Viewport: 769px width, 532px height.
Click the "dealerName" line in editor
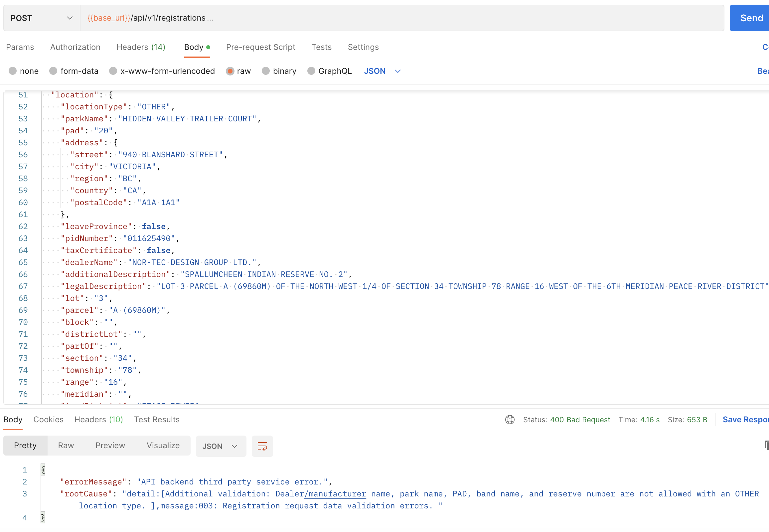(x=161, y=262)
